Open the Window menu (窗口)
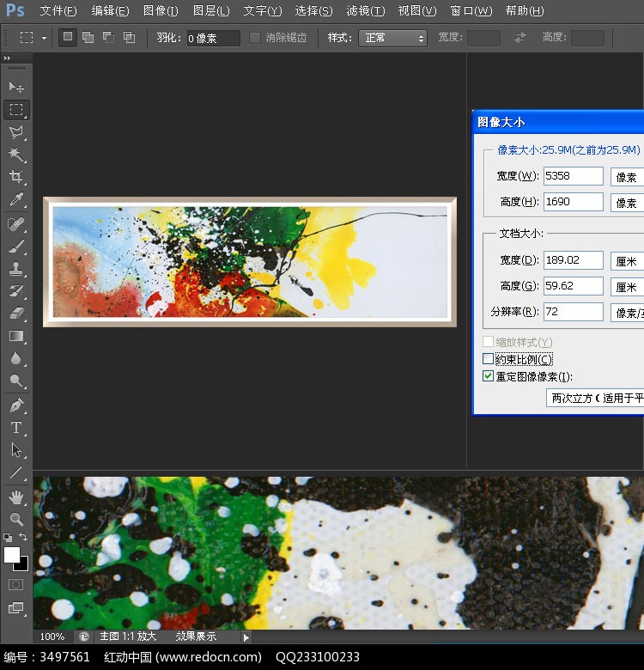644x670 pixels. tap(471, 10)
